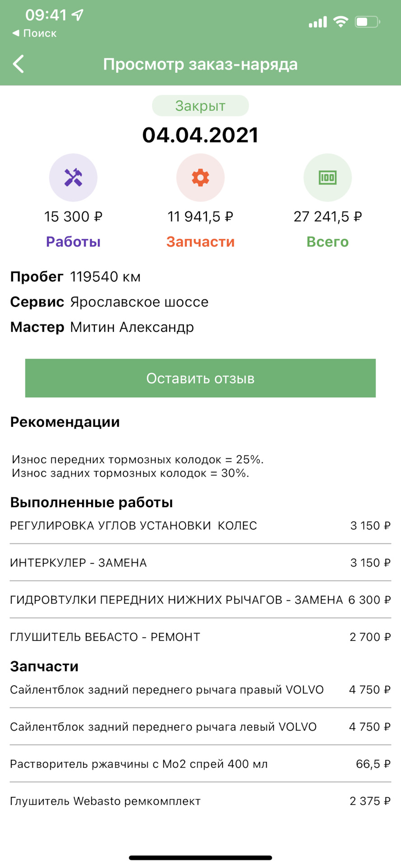The height and width of the screenshot is (868, 401).
Task: Tap the cellular signal bars icon
Action: pyautogui.click(x=317, y=22)
